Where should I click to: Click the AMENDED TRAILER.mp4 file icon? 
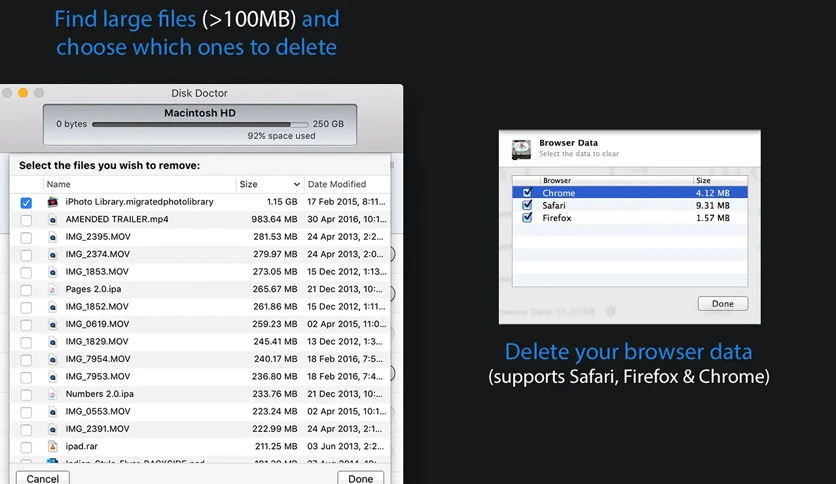pos(52,220)
